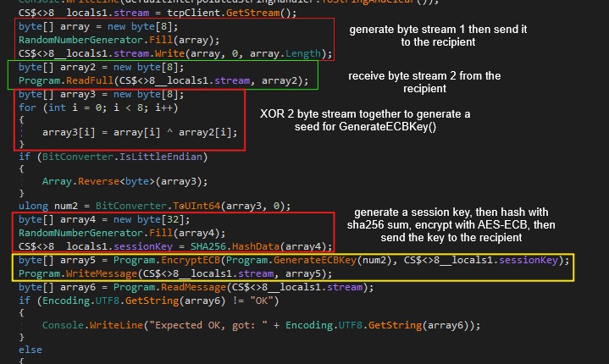Click 'RandomNumberGenerator.Fill(array);' line

click(119, 40)
